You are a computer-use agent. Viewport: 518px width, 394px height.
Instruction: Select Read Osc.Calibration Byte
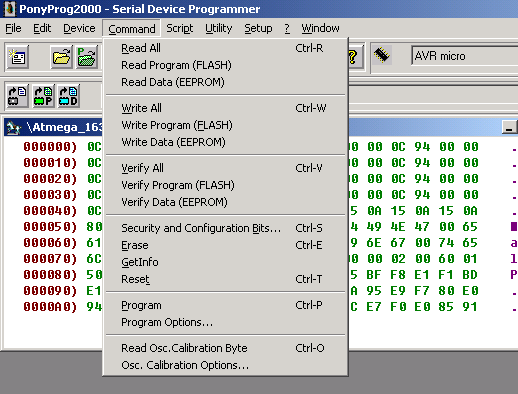point(226,348)
